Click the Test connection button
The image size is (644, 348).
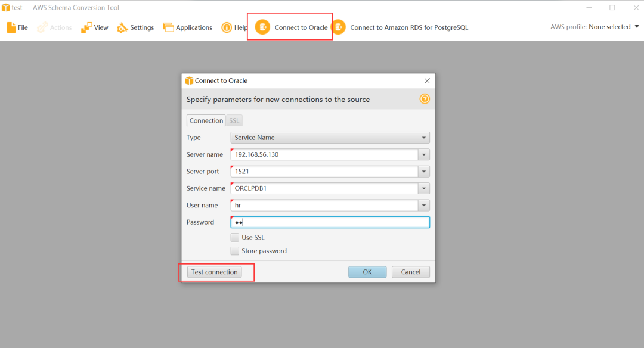click(x=215, y=272)
